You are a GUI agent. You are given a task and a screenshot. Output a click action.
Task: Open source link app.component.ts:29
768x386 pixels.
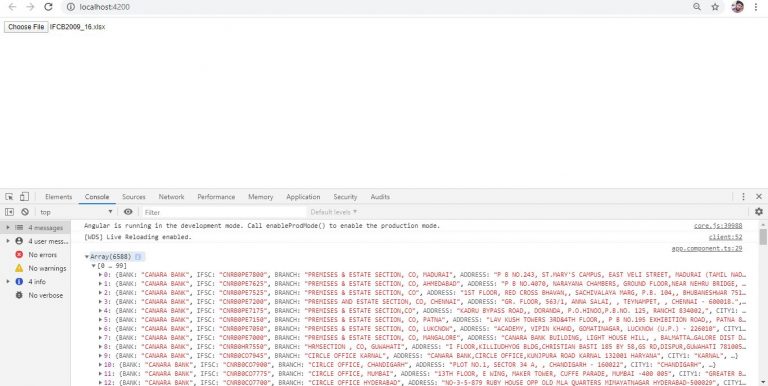pyautogui.click(x=707, y=248)
